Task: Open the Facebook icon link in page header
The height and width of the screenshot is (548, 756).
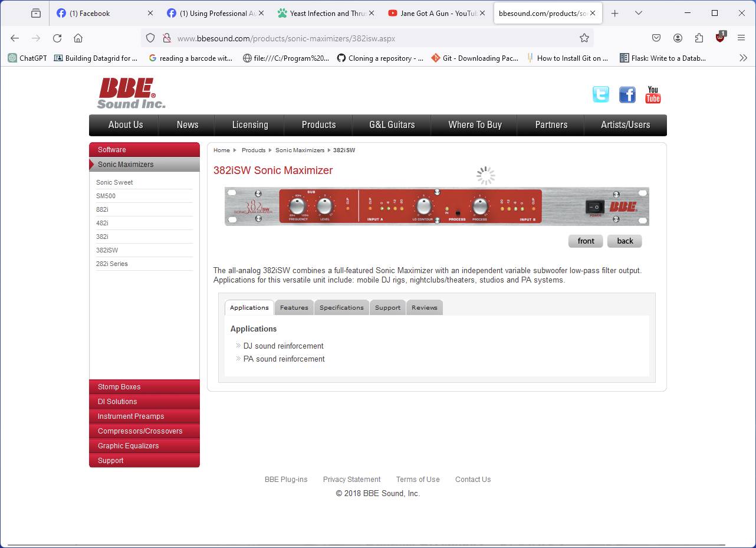Action: pyautogui.click(x=627, y=94)
